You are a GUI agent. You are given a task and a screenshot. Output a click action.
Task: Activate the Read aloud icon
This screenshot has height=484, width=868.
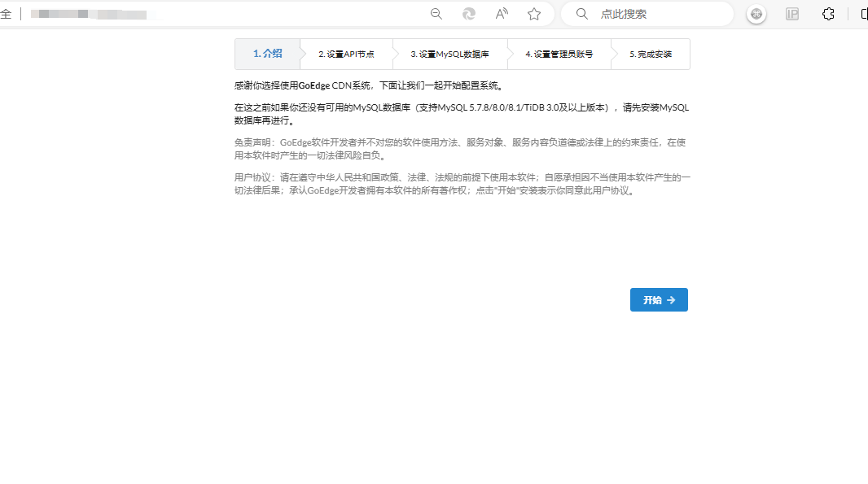coord(501,13)
